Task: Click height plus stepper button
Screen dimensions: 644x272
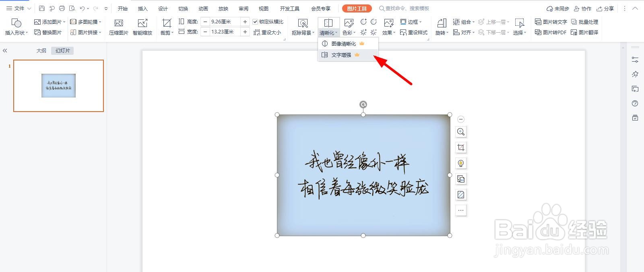Action: pos(245,22)
